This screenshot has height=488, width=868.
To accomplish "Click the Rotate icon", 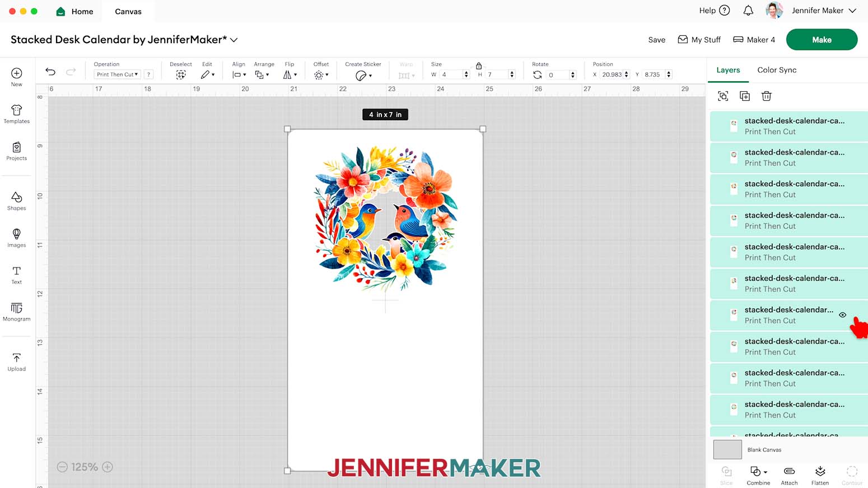I will click(x=537, y=74).
